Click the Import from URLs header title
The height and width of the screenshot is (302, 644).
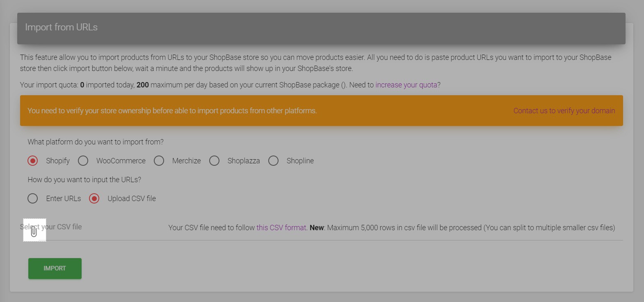(62, 27)
